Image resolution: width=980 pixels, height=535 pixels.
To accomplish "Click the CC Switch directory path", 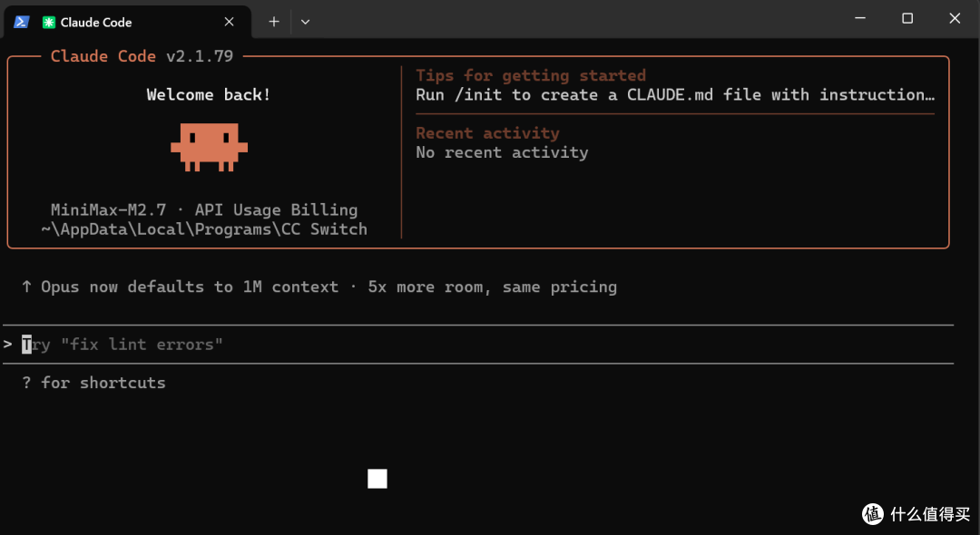I will click(204, 229).
